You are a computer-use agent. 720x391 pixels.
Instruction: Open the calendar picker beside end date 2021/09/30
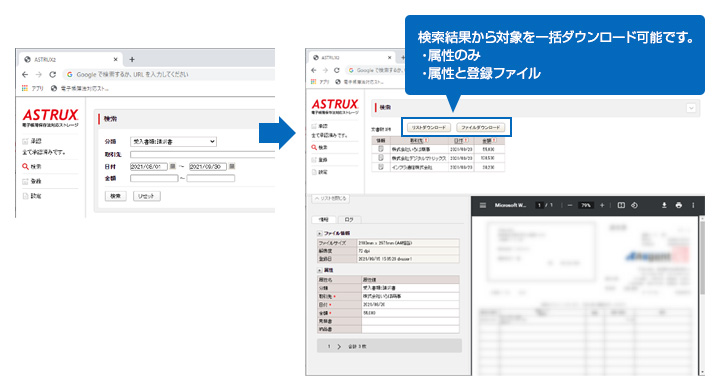232,166
